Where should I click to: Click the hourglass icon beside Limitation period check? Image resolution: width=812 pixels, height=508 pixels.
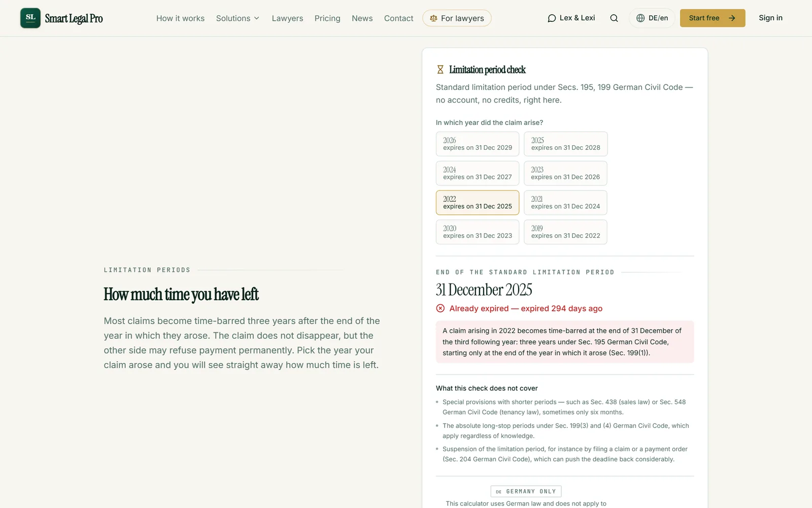(x=441, y=70)
